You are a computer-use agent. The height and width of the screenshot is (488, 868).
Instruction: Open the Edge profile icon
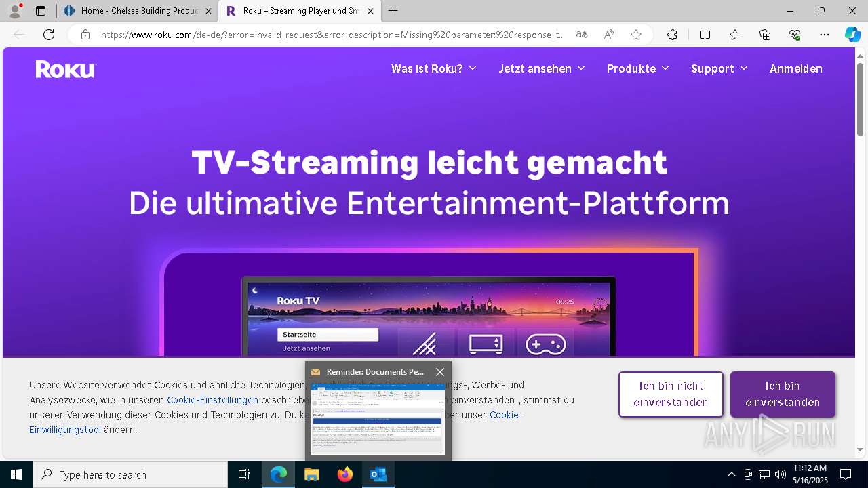pyautogui.click(x=15, y=11)
